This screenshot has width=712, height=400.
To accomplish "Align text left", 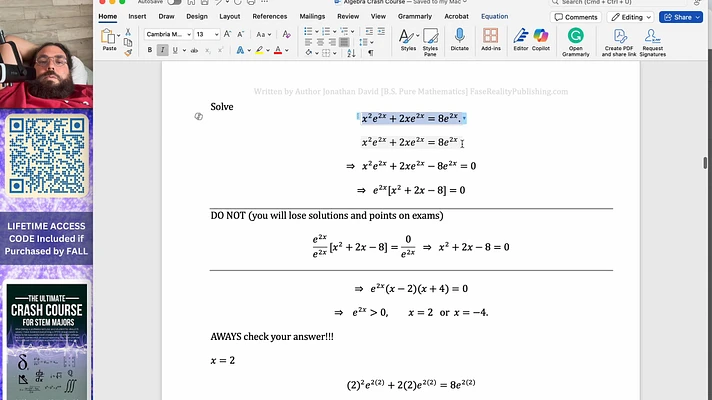I will point(309,42).
